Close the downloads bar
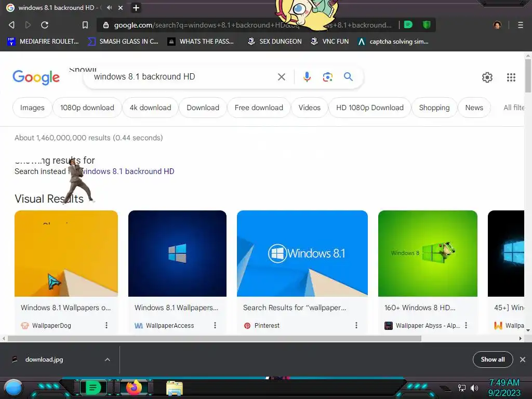This screenshot has height=399, width=532. [x=523, y=360]
